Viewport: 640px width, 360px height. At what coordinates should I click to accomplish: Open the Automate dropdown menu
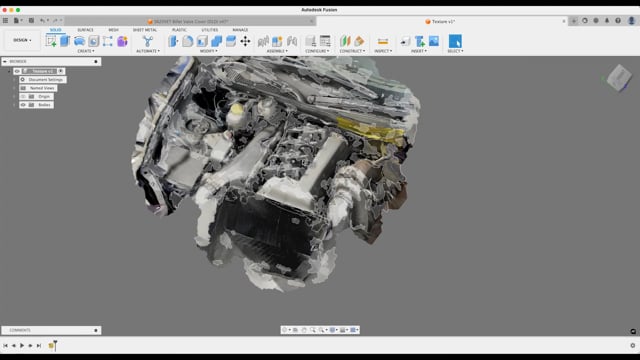148,51
